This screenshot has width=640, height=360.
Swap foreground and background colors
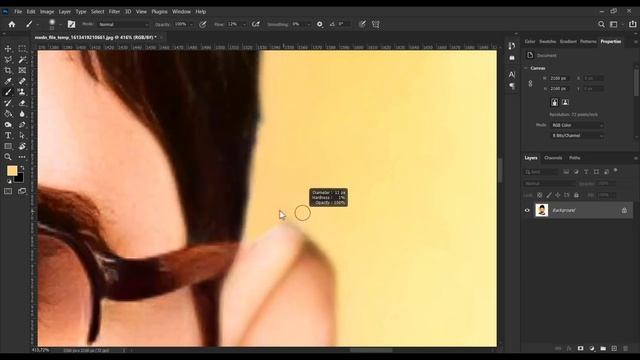point(22,168)
